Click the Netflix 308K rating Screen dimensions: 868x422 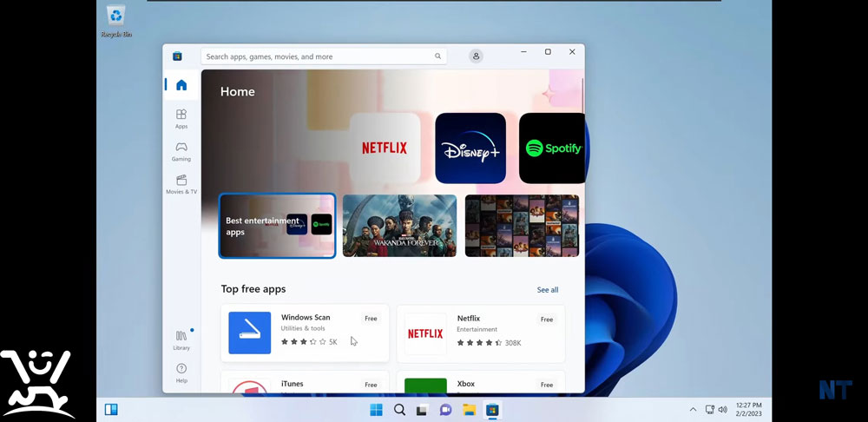[x=489, y=343]
